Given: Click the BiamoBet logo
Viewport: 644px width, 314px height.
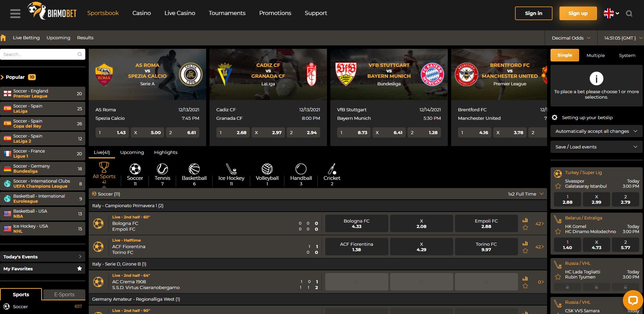Looking at the screenshot, I should 52,11.
